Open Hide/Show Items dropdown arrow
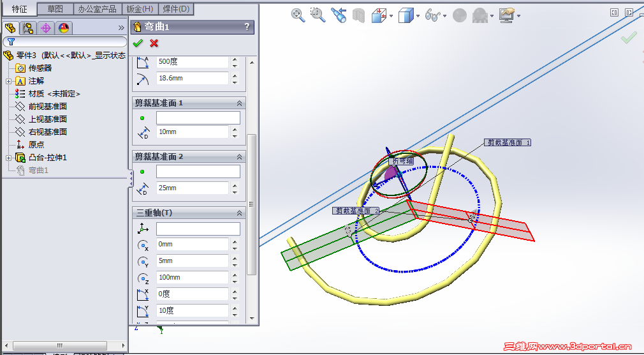The height and width of the screenshot is (355, 644). point(445,16)
